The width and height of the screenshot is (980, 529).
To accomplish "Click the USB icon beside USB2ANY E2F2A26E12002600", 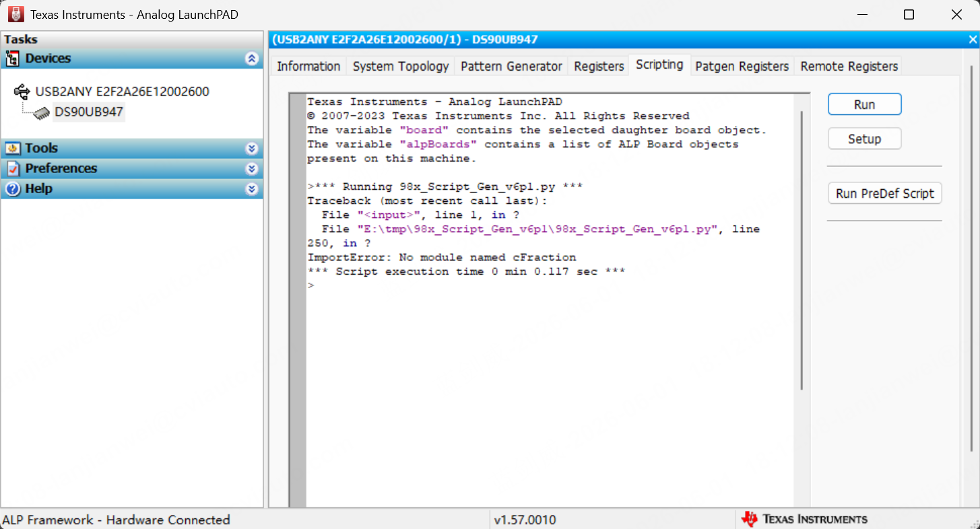I will click(22, 91).
